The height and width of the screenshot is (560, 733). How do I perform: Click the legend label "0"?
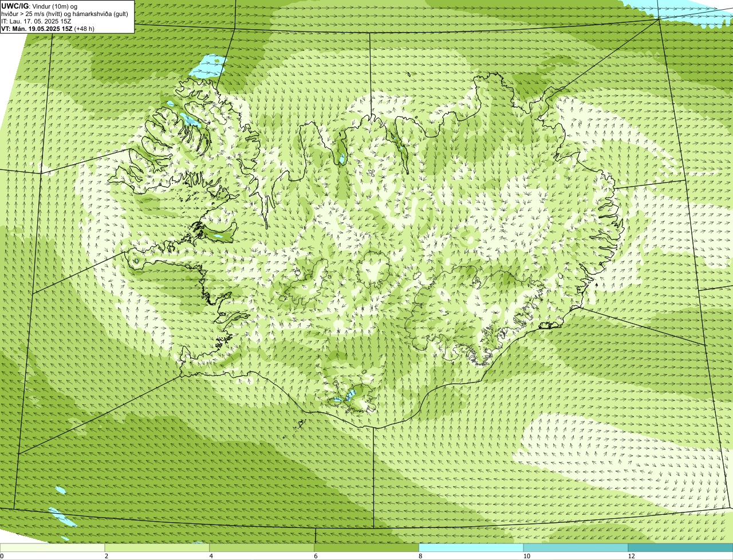(2, 556)
